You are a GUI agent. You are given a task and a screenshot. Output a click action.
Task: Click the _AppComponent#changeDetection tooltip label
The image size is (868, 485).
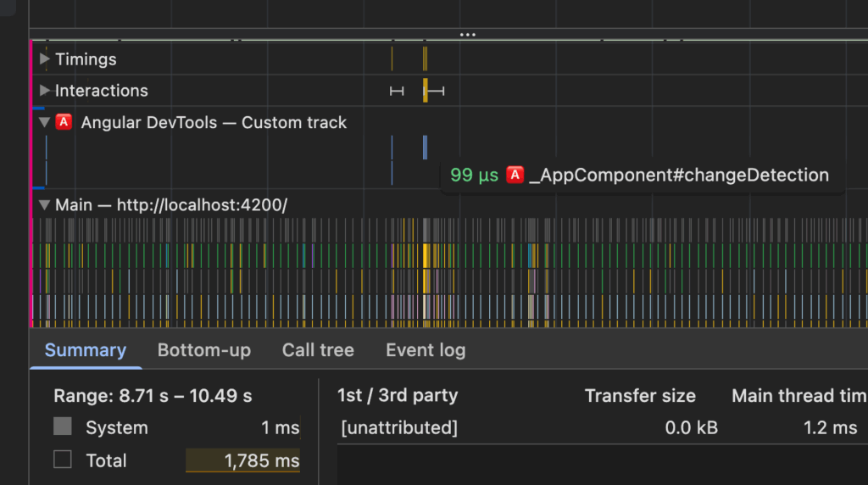(679, 175)
